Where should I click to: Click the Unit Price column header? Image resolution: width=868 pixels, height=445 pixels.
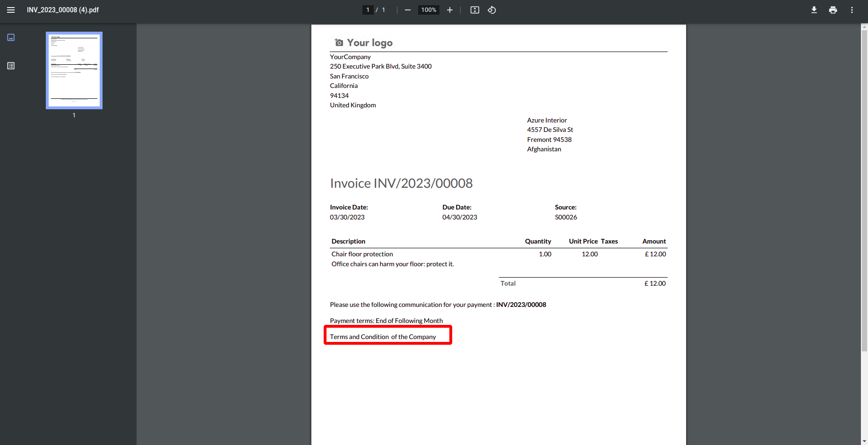583,241
